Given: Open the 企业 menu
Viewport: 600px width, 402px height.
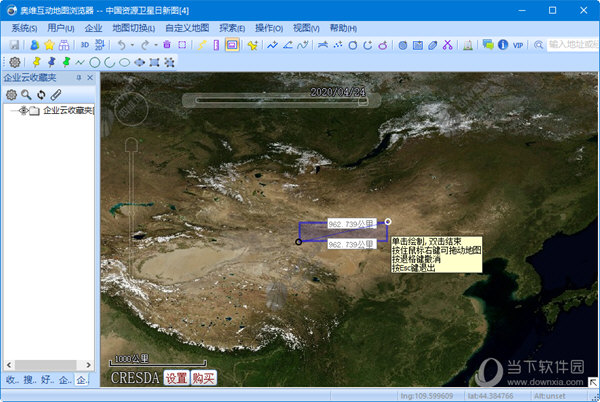Looking at the screenshot, I should coord(93,28).
